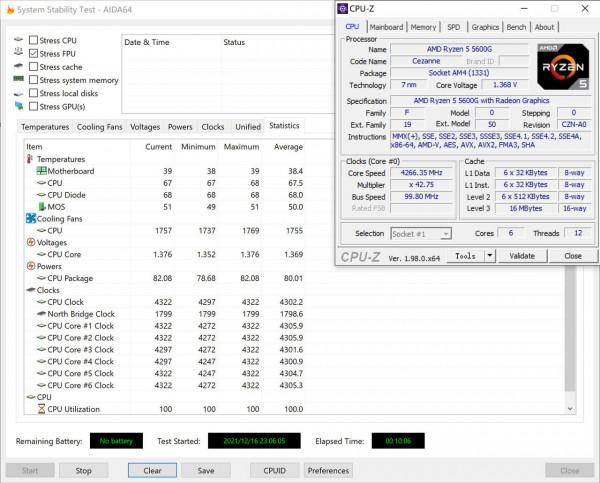The image size is (600, 483).
Task: Enable the Stress system memory checkbox
Action: (34, 80)
